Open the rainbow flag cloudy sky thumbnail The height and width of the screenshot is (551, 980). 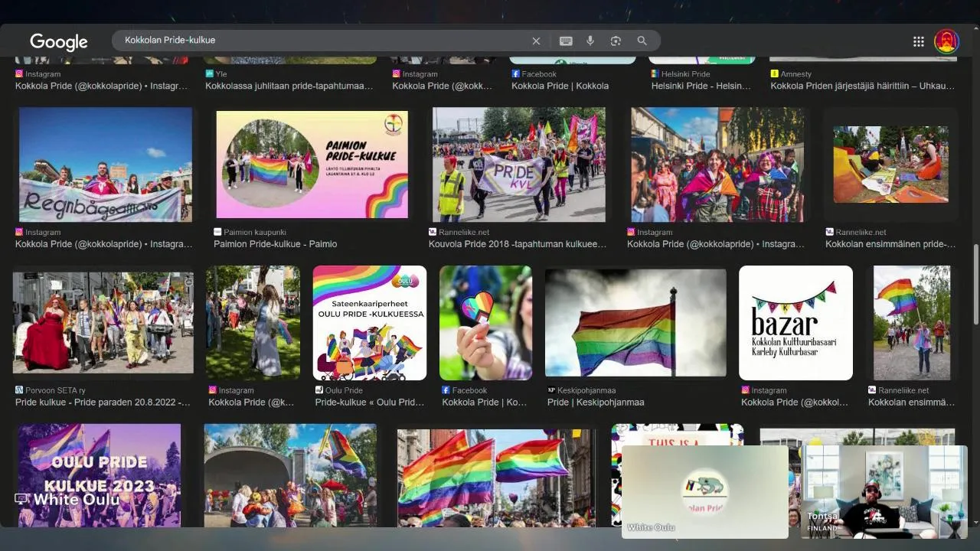pyautogui.click(x=635, y=323)
